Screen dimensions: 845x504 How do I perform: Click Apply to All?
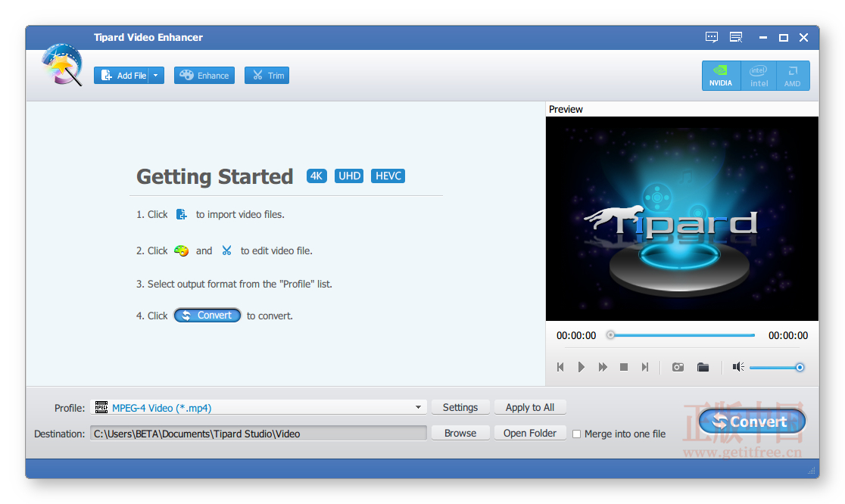[x=530, y=408]
